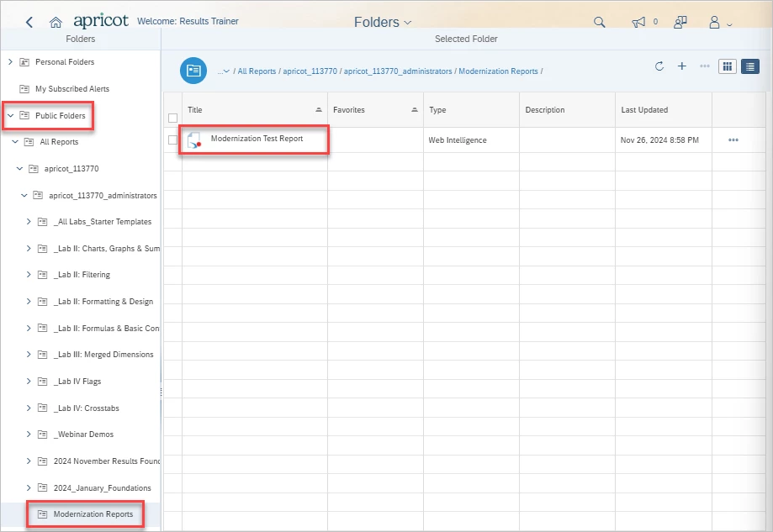Click the Last Updated column header
The width and height of the screenshot is (773, 532).
click(663, 110)
